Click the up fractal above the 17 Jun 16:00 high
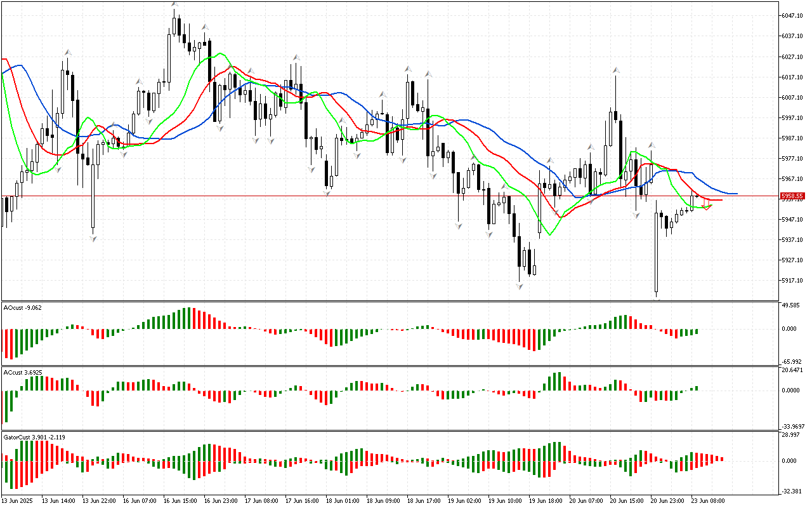 point(296,58)
